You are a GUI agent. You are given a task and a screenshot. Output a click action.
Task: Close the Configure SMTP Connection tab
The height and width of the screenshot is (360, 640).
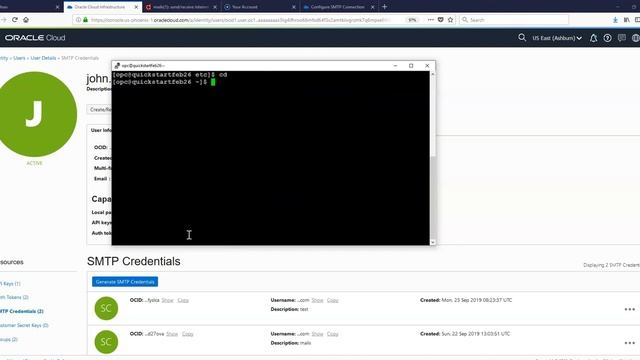click(x=372, y=7)
